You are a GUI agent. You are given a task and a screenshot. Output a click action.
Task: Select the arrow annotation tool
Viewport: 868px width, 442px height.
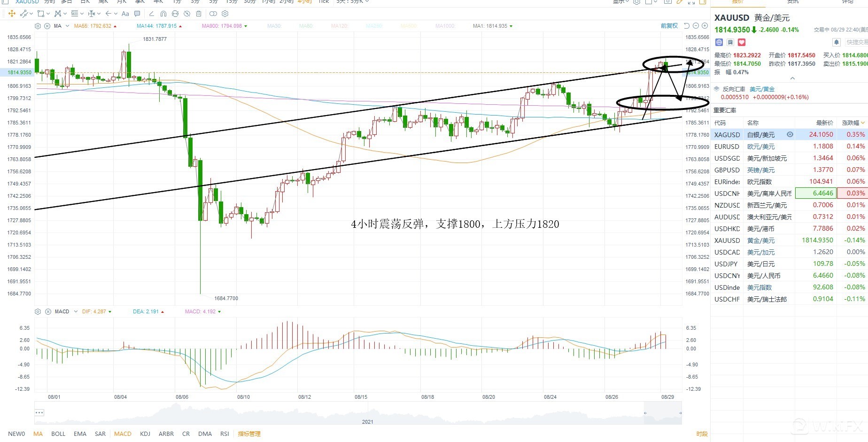click(108, 14)
